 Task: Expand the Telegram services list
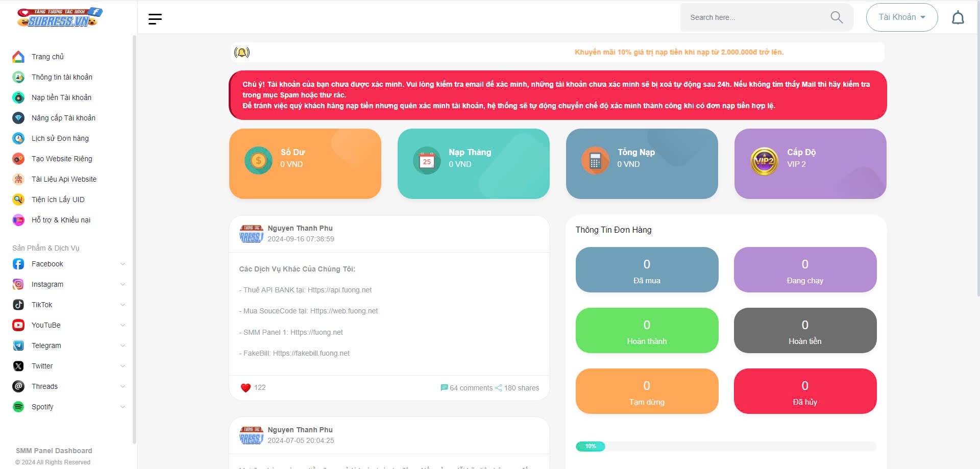pyautogui.click(x=122, y=345)
